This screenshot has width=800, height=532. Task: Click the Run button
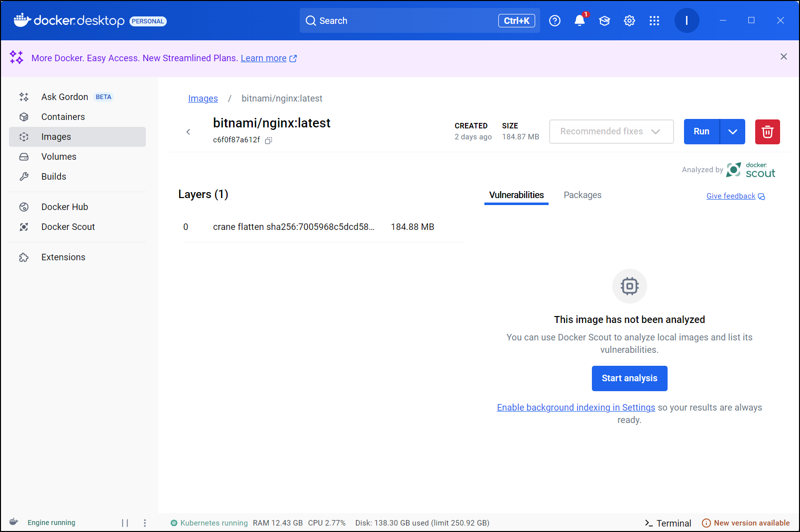click(x=701, y=132)
